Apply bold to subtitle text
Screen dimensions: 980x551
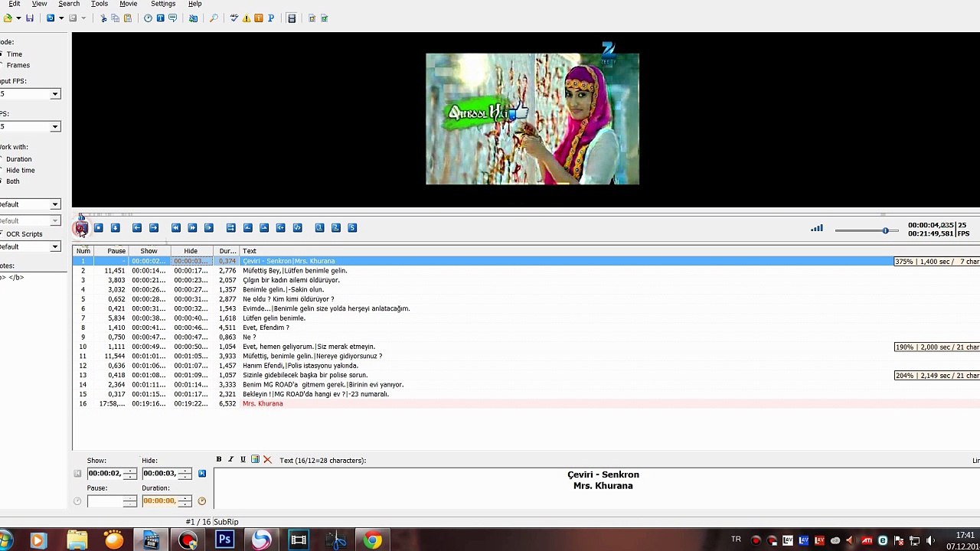219,460
